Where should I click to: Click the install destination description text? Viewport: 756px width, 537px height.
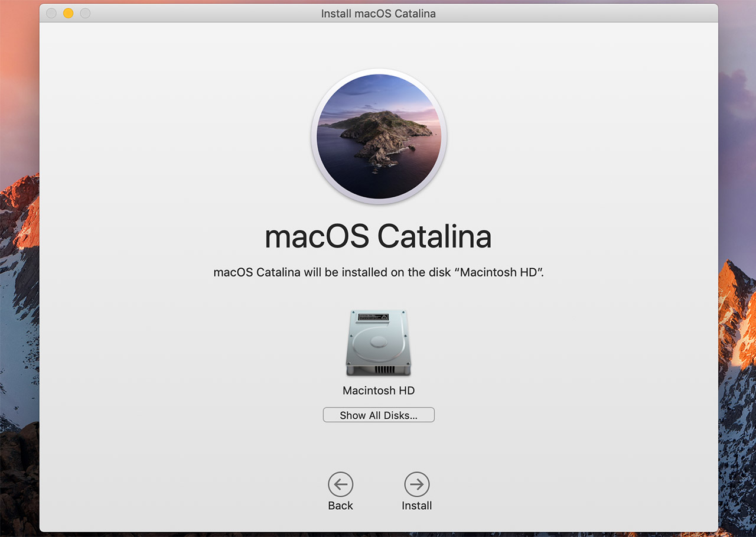point(379,272)
